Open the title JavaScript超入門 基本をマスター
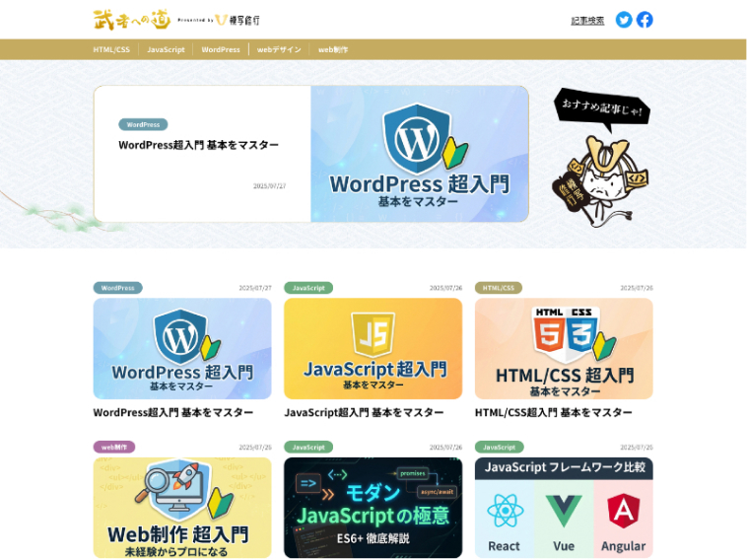Screen dimensions: 747x560 (x=364, y=413)
